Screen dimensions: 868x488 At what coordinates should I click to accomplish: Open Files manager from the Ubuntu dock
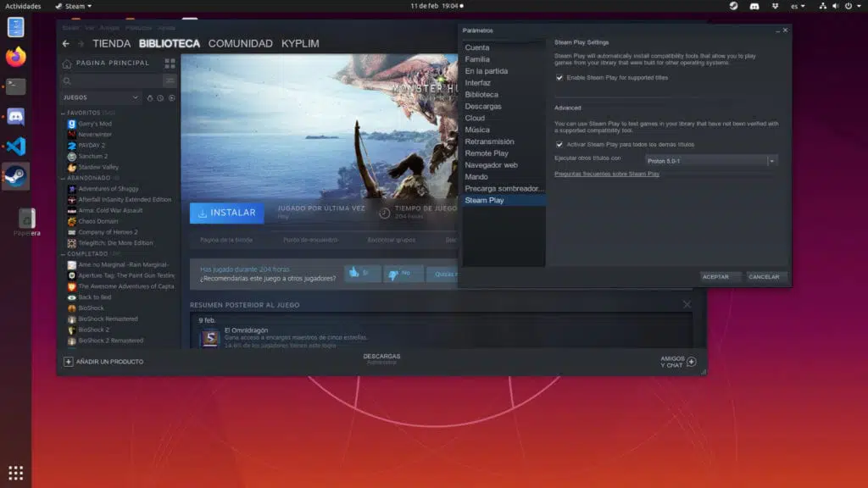[15, 26]
